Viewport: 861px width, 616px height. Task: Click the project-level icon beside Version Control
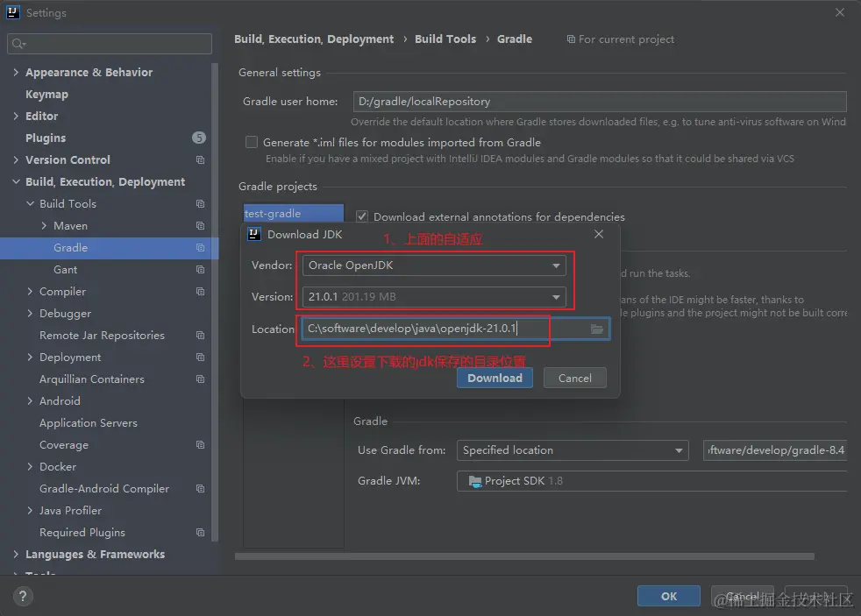(x=201, y=160)
